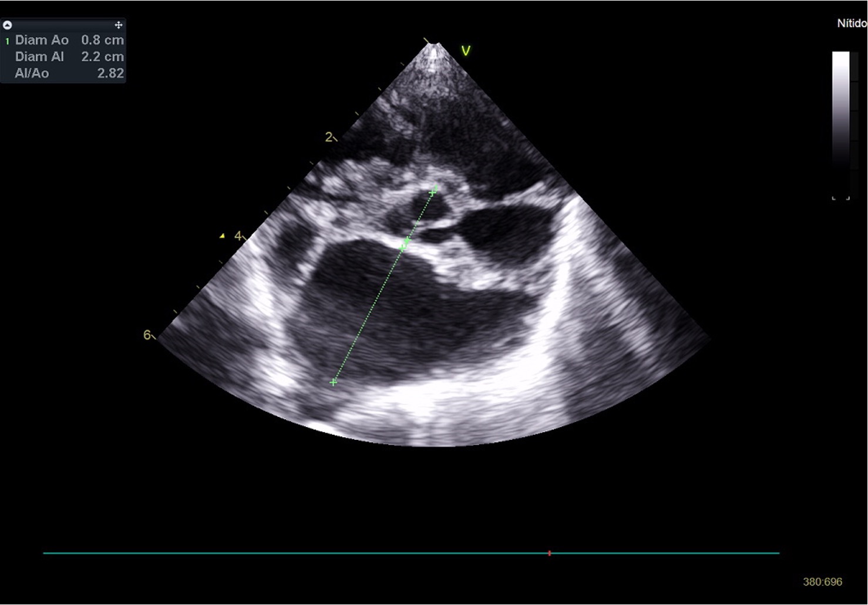Select the Diam Ao measurement label
868x605 pixels.
42,40
